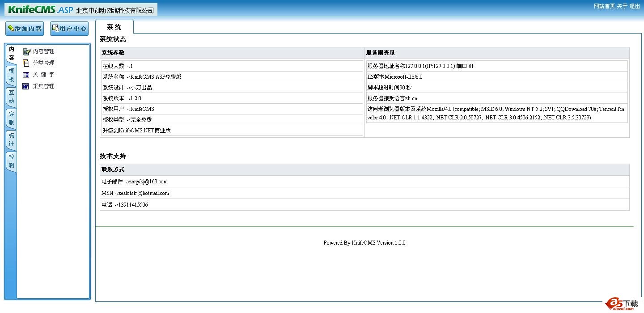Click the Word icon beside 采集管理
The width and height of the screenshot is (644, 313).
tap(25, 86)
